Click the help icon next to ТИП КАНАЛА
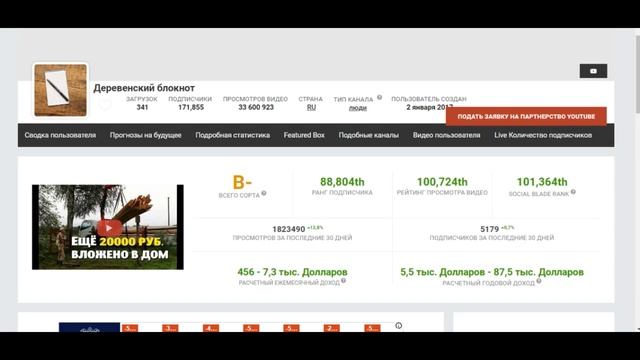Viewport: 640px width, 360px height. [380, 98]
